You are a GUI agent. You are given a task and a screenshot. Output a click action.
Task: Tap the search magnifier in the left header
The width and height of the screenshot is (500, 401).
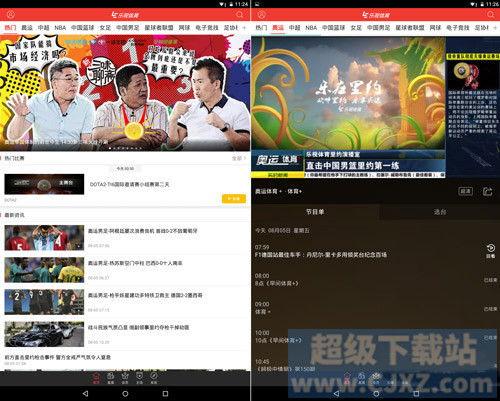click(x=240, y=15)
